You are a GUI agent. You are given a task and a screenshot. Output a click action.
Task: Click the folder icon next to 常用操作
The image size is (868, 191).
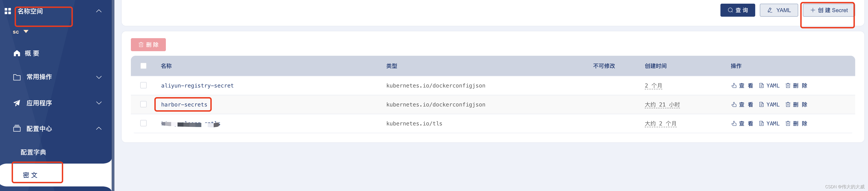click(17, 77)
